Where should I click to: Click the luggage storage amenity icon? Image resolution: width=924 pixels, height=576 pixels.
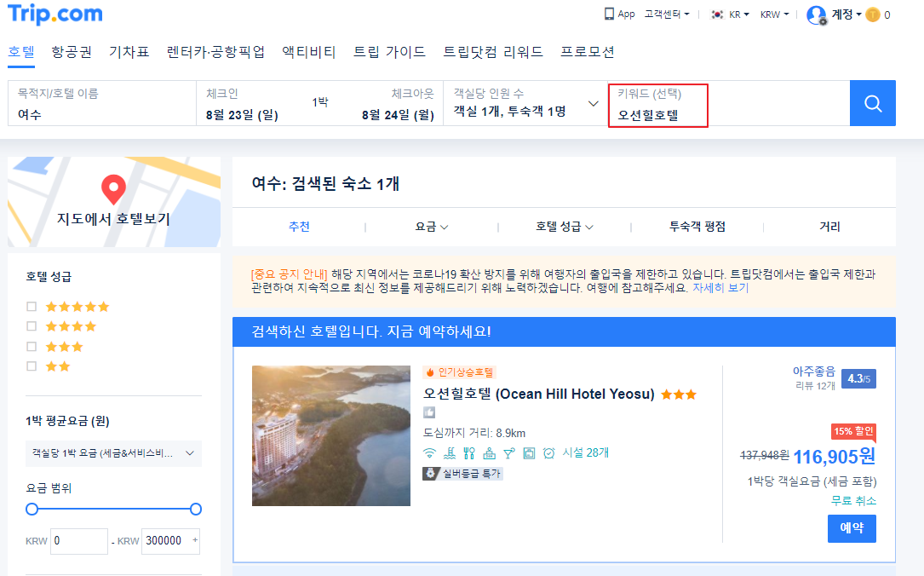pos(529,452)
